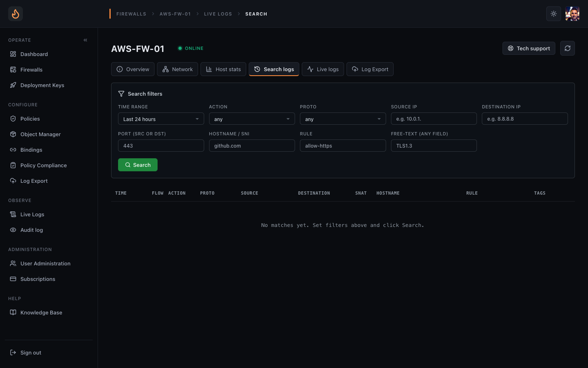Click the Tech support lifebuoy icon
The width and height of the screenshot is (588, 368).
510,48
